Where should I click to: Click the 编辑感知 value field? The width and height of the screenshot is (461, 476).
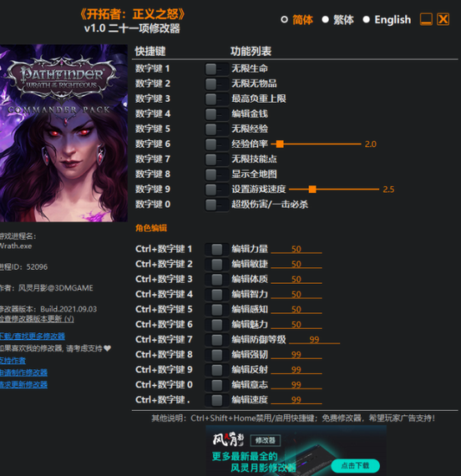(x=296, y=309)
